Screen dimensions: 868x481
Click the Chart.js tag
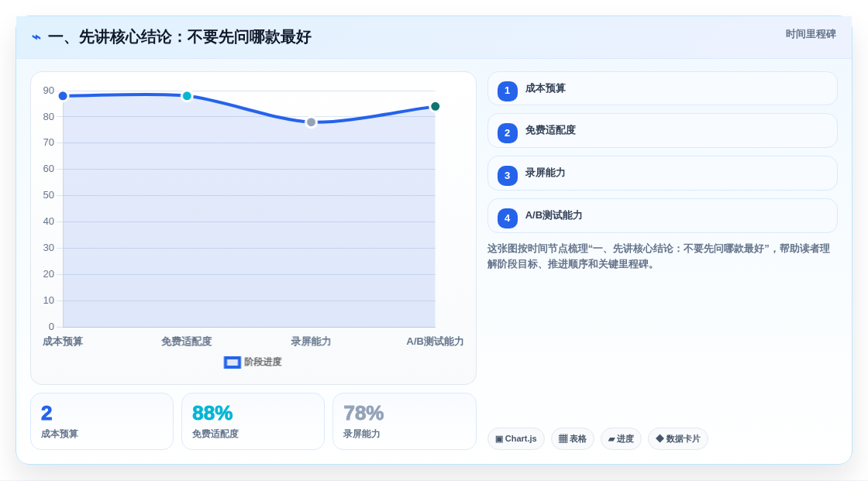pos(516,439)
